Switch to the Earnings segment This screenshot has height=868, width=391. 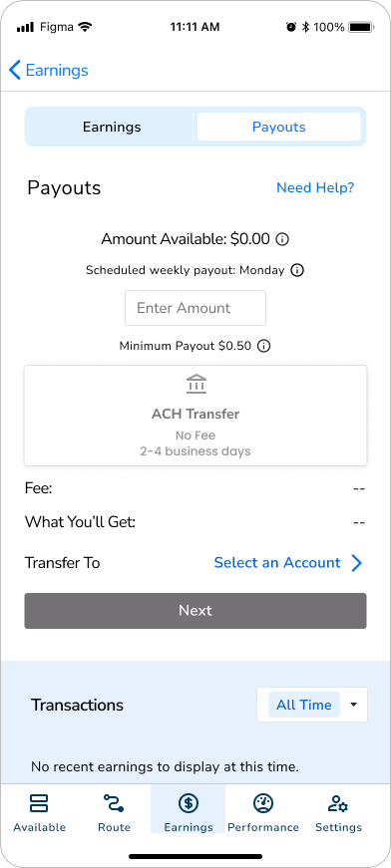click(x=112, y=127)
